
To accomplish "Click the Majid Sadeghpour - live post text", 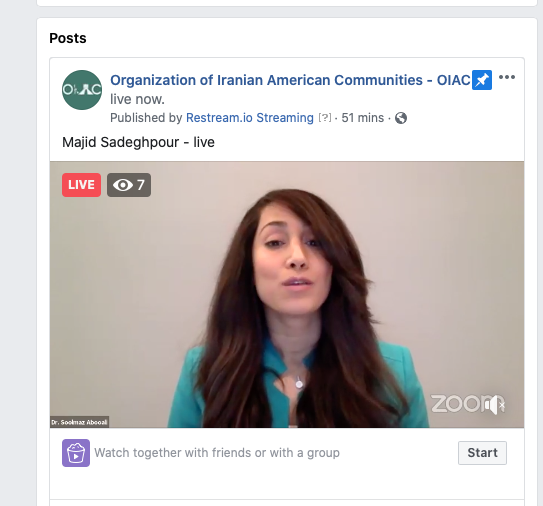I will [x=138, y=142].
